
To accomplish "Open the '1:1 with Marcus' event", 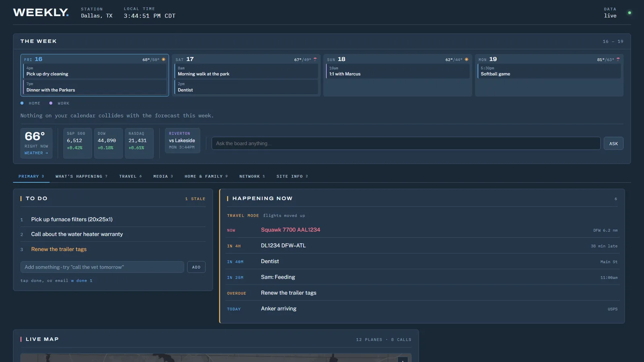I will pyautogui.click(x=398, y=72).
